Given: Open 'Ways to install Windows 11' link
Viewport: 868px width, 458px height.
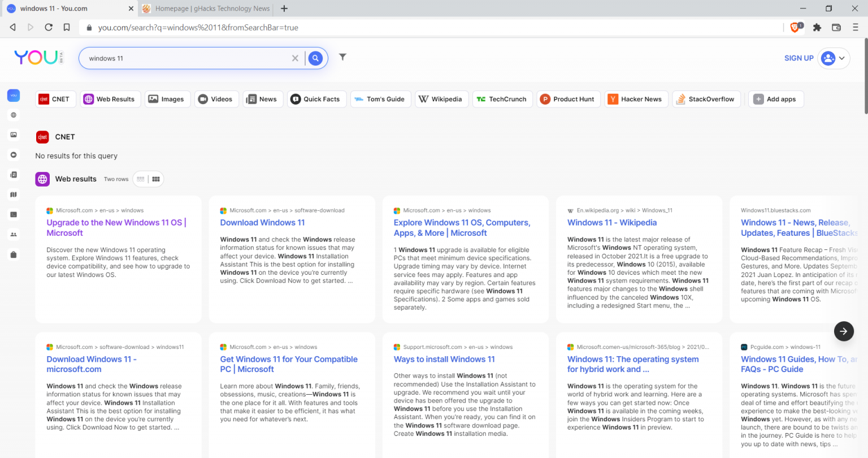Looking at the screenshot, I should coord(444,359).
